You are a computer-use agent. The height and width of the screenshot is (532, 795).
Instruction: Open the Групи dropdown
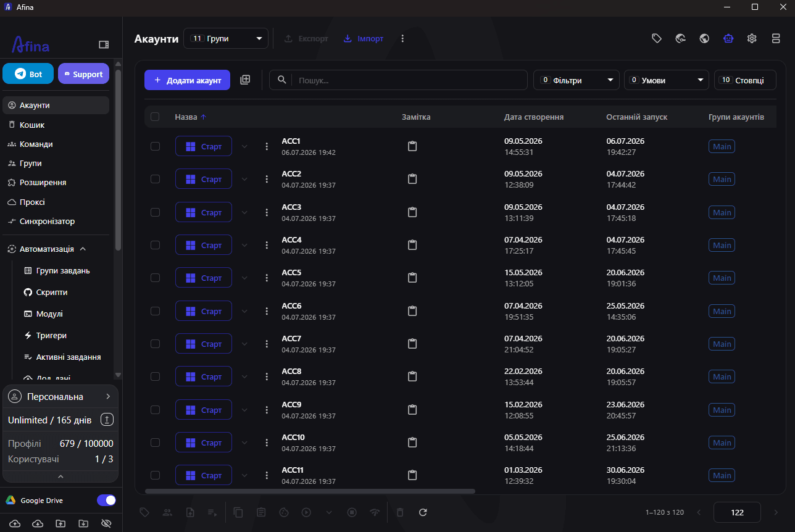tap(226, 38)
